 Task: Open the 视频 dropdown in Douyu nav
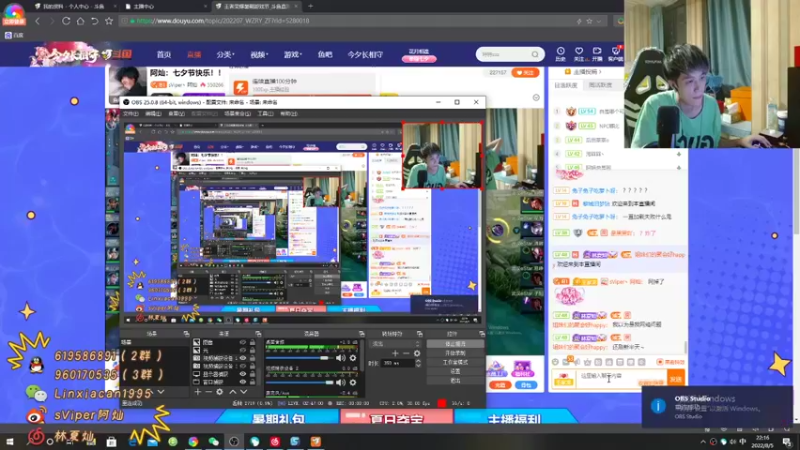(259, 54)
